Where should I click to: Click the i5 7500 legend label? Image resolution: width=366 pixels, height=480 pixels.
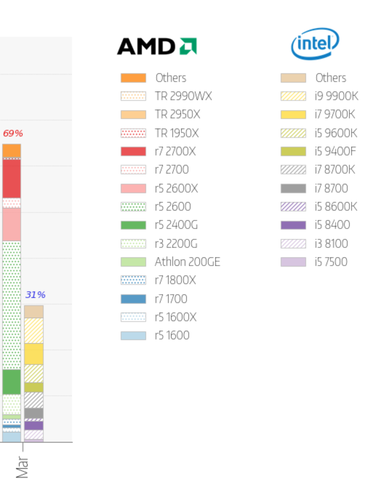tap(331, 262)
